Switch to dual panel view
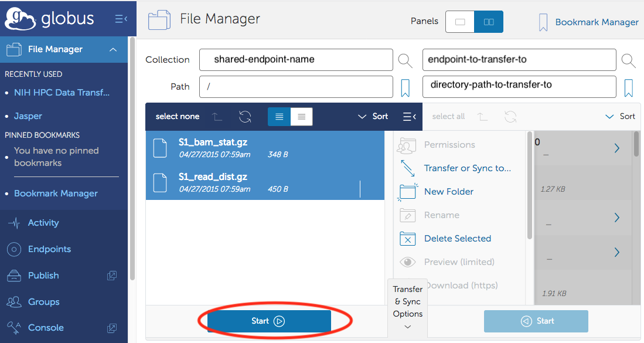The width and height of the screenshot is (644, 343). coord(489,22)
